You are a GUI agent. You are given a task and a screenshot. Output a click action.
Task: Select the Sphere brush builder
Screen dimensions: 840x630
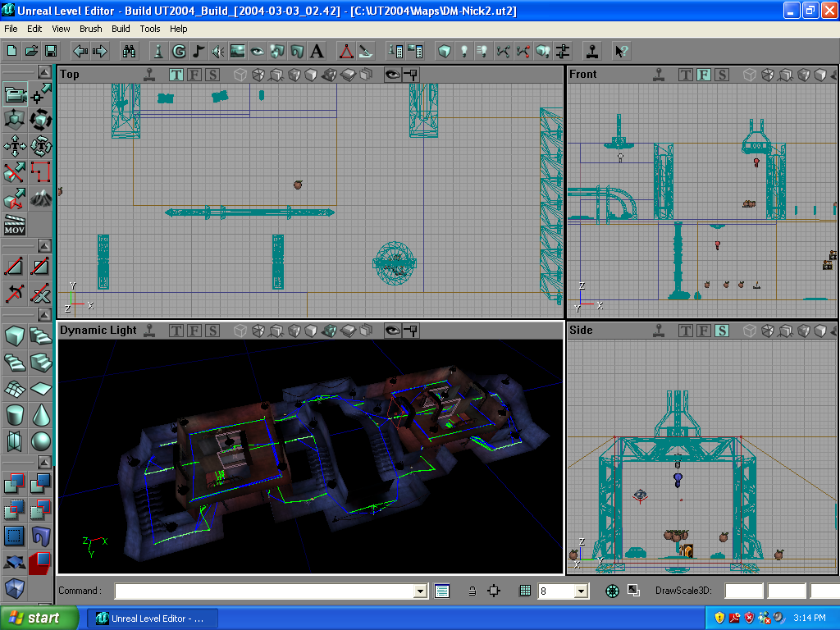click(41, 441)
